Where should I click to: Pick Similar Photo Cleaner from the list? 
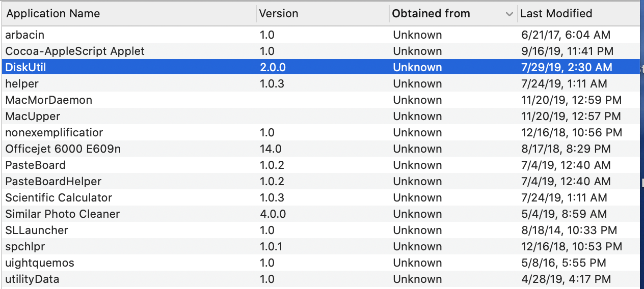pyautogui.click(x=62, y=214)
